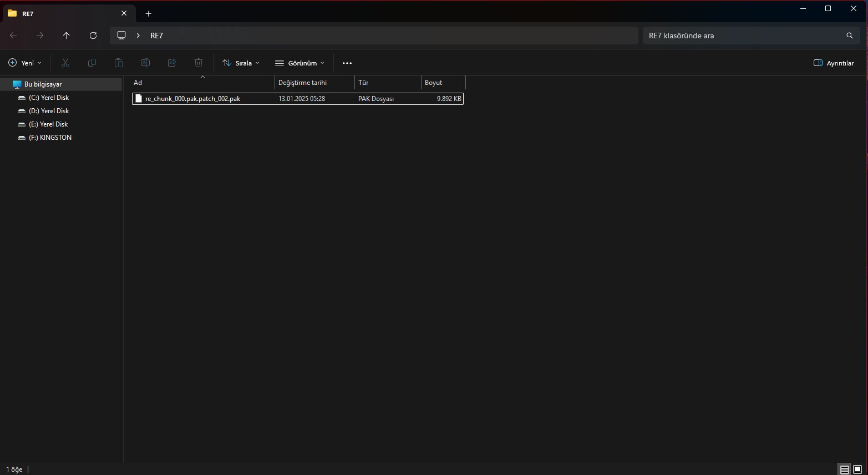Open the Yeni dropdown menu
This screenshot has width=868, height=475.
24,63
